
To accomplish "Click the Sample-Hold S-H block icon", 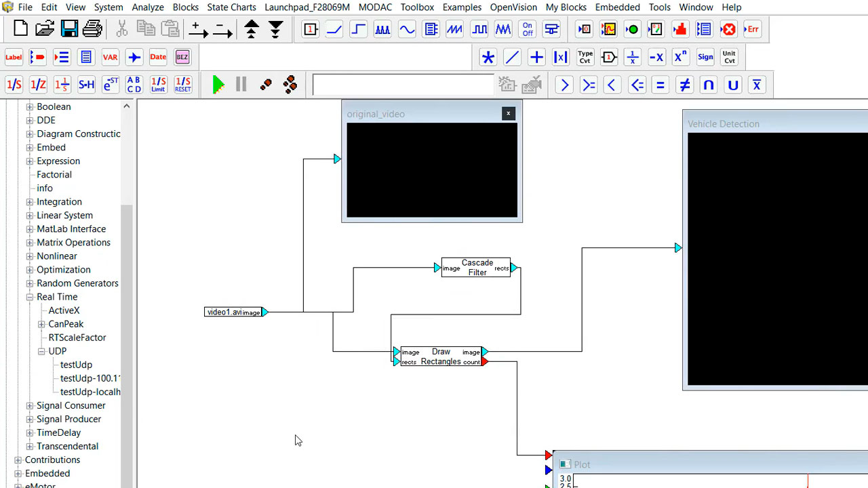I will 86,85.
